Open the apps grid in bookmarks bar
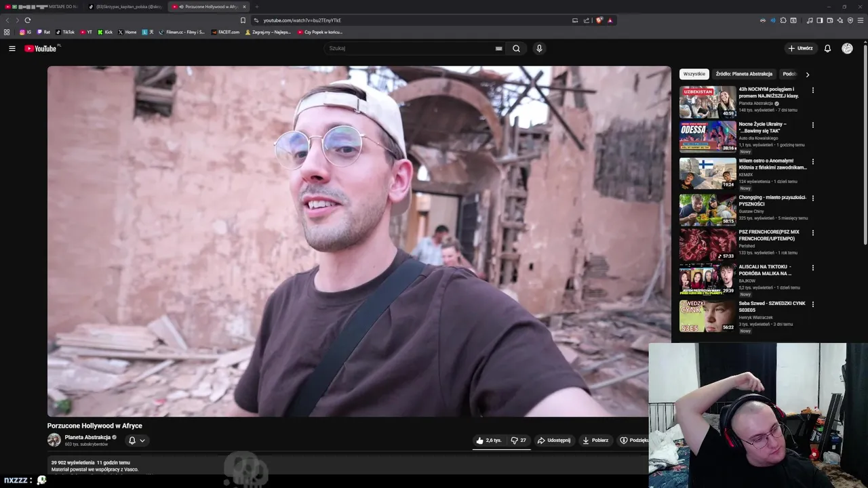 point(7,32)
